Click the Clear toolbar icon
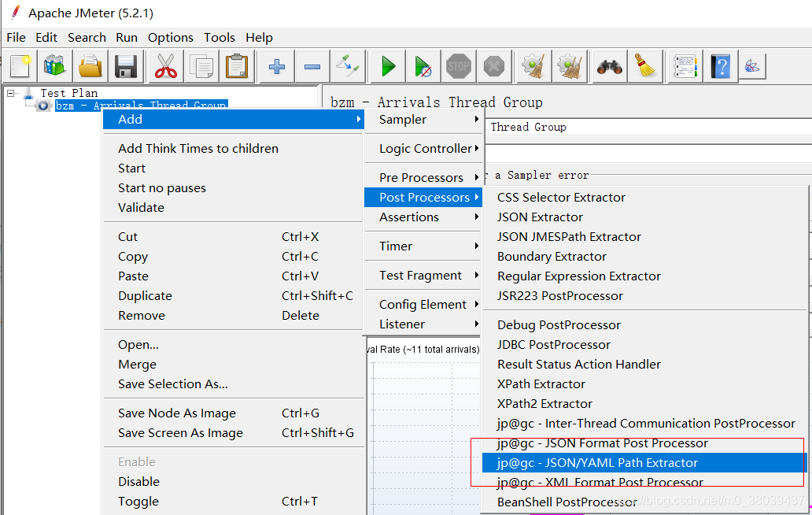The height and width of the screenshot is (515, 812). pyautogui.click(x=534, y=66)
